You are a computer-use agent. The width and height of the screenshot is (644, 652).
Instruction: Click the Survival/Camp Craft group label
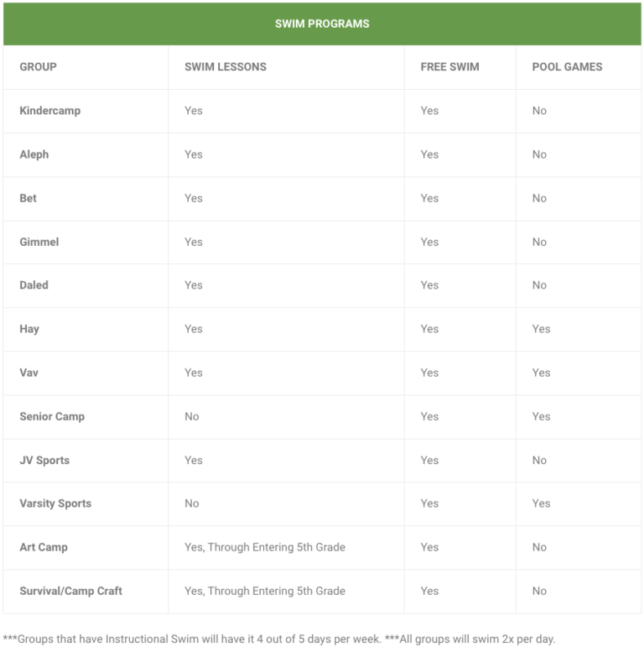pyautogui.click(x=71, y=591)
